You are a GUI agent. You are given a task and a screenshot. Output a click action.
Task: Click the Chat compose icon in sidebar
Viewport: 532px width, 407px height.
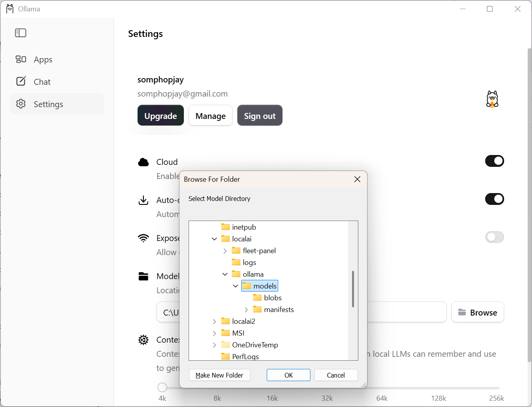pos(21,81)
